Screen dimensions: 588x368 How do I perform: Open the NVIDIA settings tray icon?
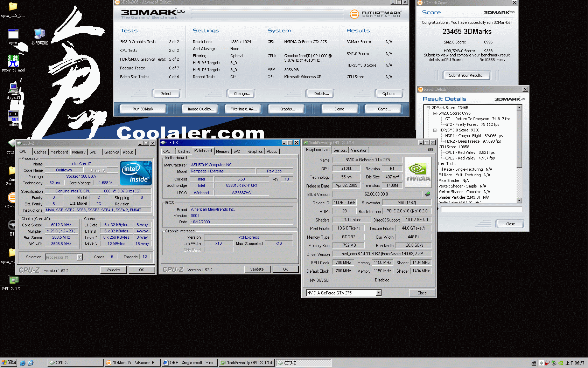click(560, 363)
